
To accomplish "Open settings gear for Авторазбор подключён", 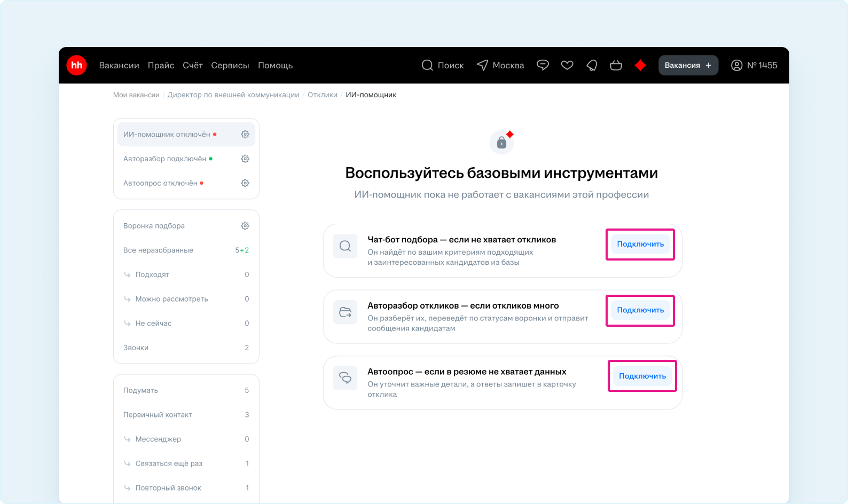I will [x=245, y=159].
